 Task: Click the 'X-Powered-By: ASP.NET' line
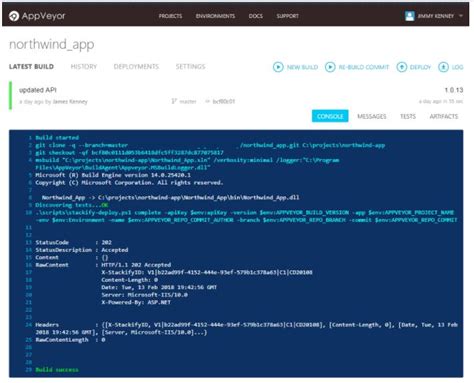[136, 303]
